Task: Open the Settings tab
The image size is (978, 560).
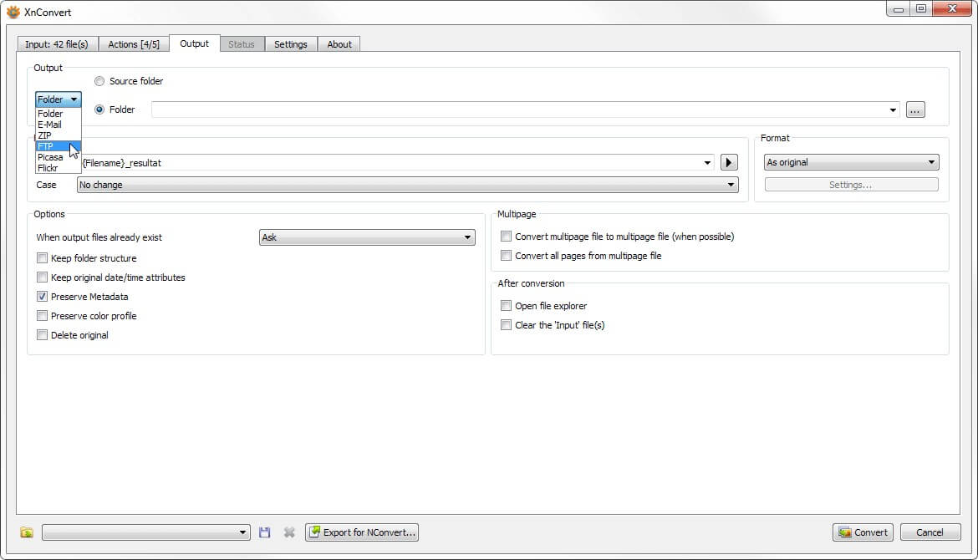Action: (x=291, y=43)
